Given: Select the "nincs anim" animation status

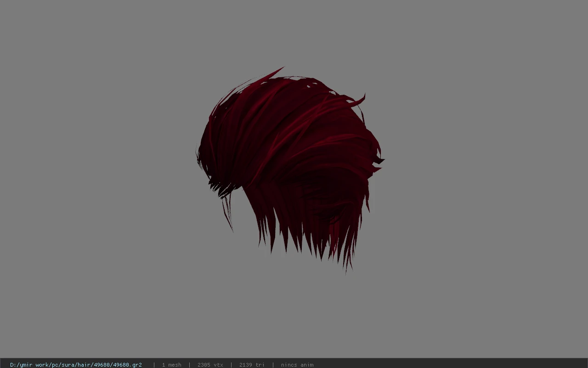Looking at the screenshot, I should pos(297,364).
